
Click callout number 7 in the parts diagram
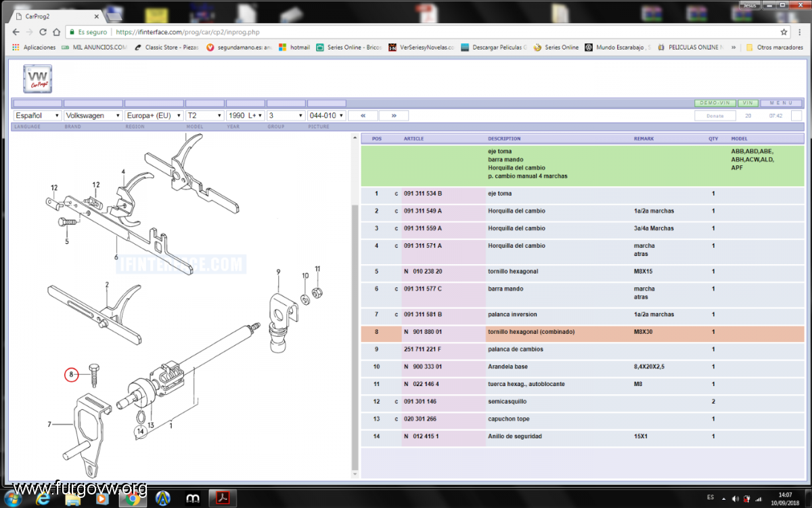click(x=49, y=425)
